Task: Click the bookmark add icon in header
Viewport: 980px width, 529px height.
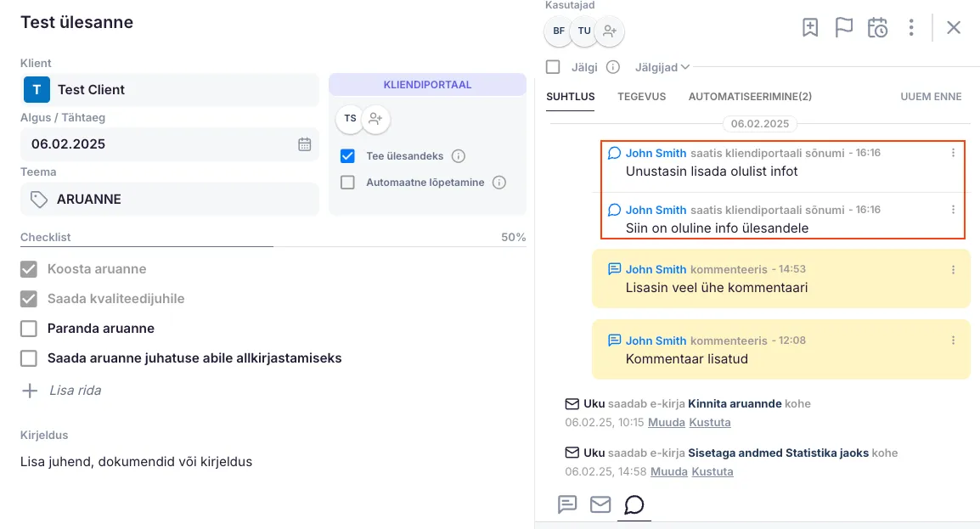Action: tap(810, 28)
